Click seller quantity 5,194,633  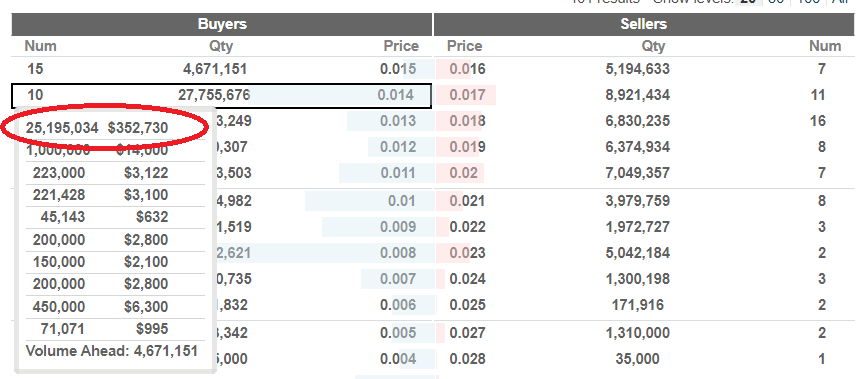(638, 69)
